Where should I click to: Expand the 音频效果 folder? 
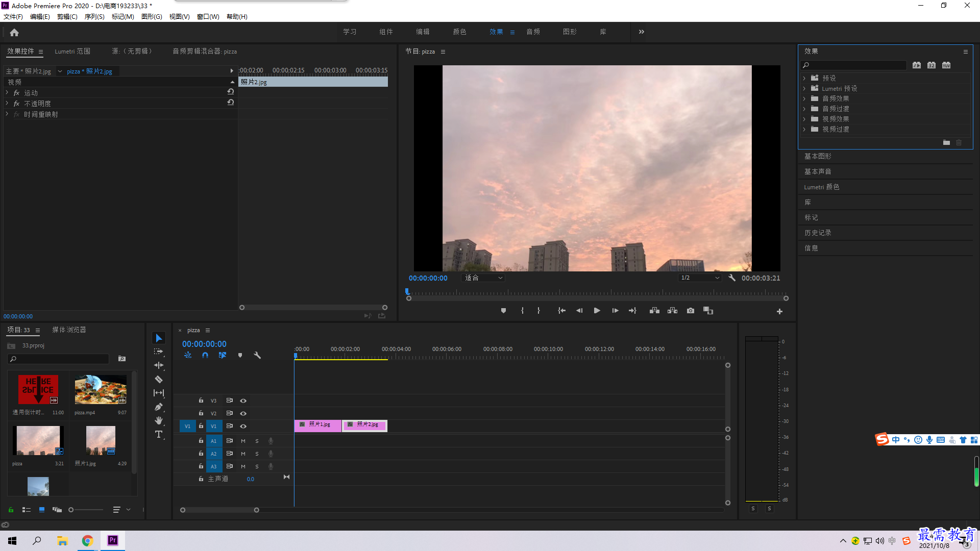click(x=804, y=98)
